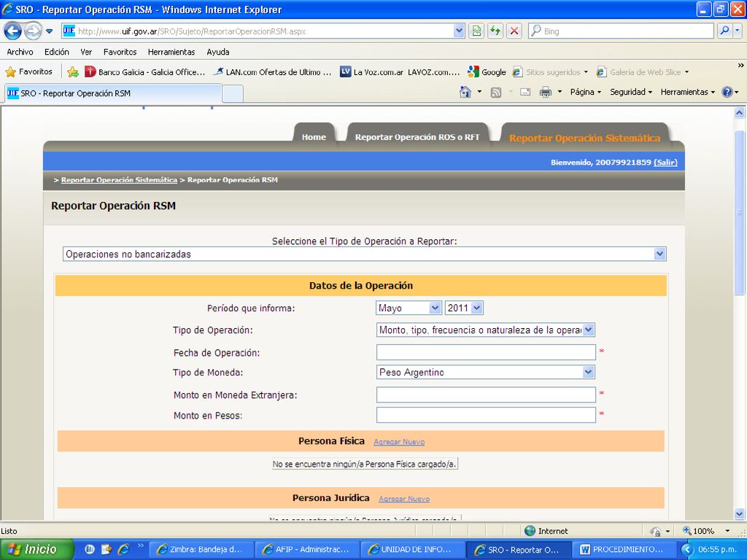Click Reportar Operación Sistemática breadcrumb link

119,180
